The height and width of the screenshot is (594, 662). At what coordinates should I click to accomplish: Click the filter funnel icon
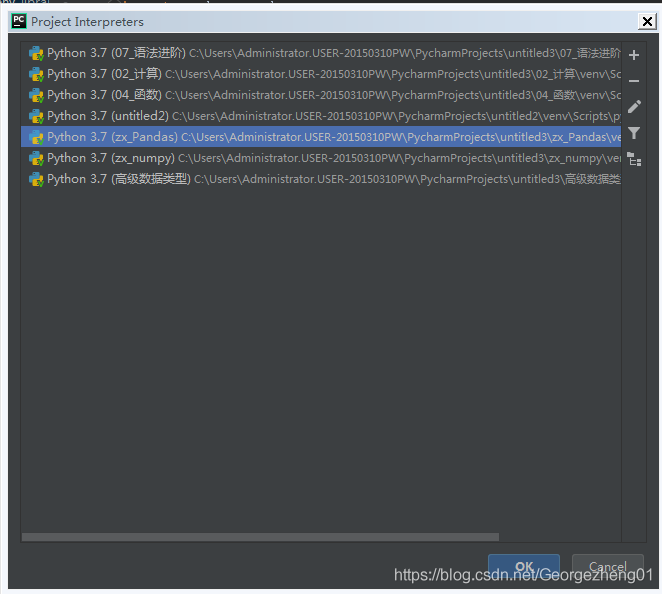634,133
